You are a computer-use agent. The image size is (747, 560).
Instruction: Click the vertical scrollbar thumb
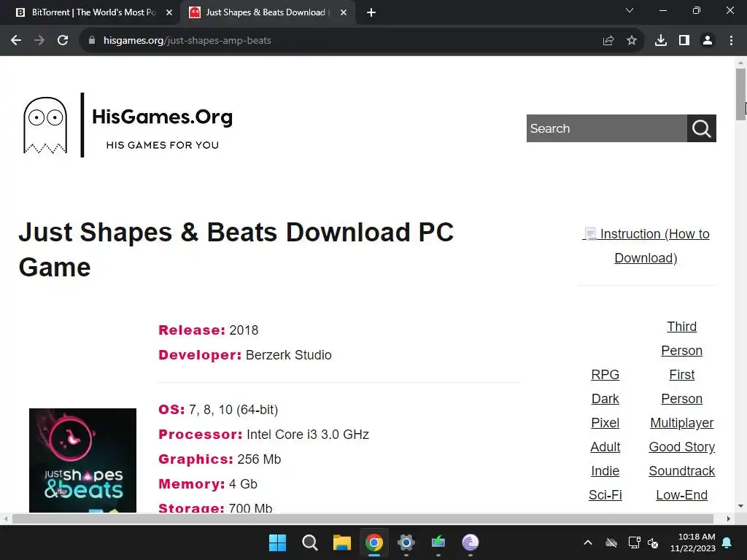pyautogui.click(x=741, y=94)
